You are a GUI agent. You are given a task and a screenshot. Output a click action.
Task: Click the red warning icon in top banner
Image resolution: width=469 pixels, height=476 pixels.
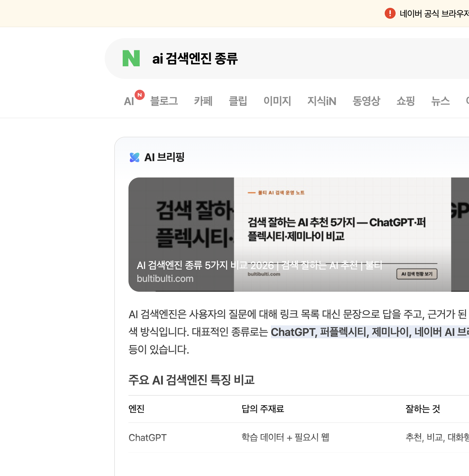390,13
